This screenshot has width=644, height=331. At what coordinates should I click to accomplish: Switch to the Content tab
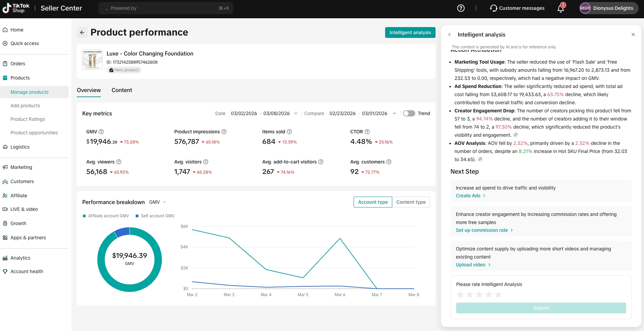(122, 90)
